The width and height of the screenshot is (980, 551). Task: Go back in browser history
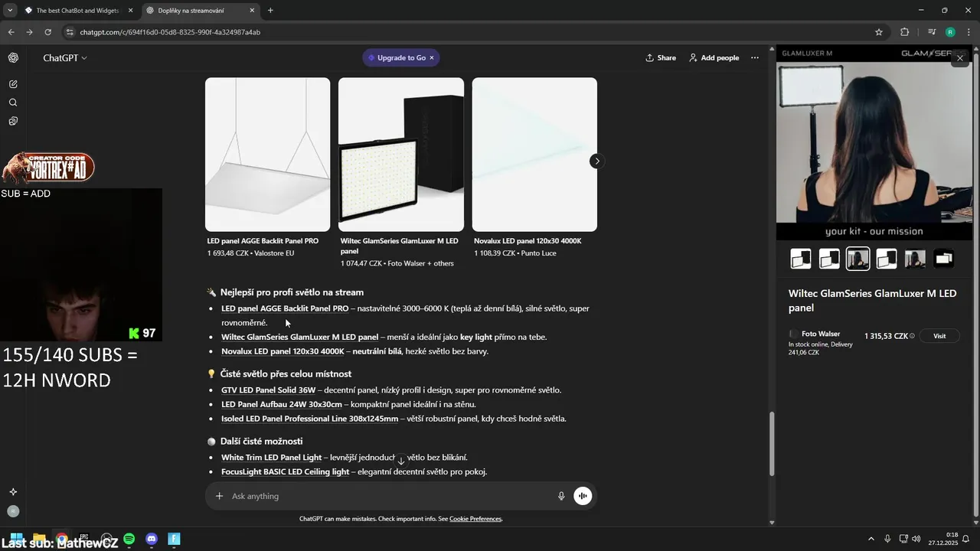tap(11, 32)
